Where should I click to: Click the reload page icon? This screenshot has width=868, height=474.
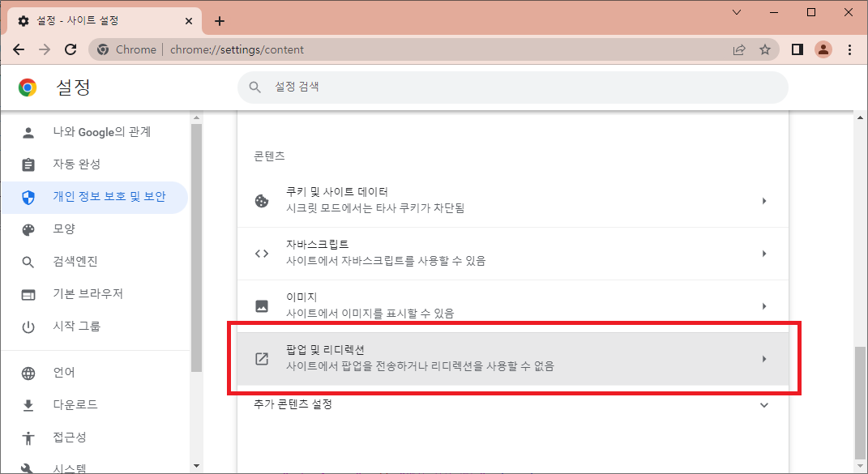(x=71, y=49)
